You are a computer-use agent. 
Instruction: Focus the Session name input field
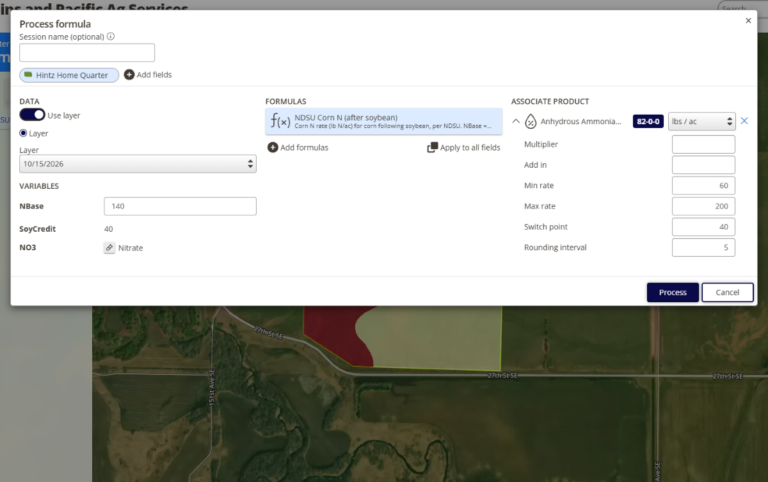click(87, 52)
